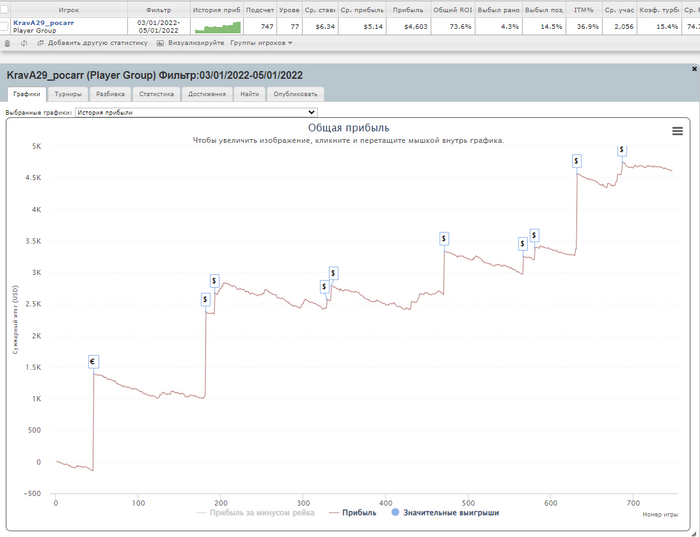The image size is (700, 537).
Task: Sort by the Игрок column header
Action: pyautogui.click(x=69, y=9)
